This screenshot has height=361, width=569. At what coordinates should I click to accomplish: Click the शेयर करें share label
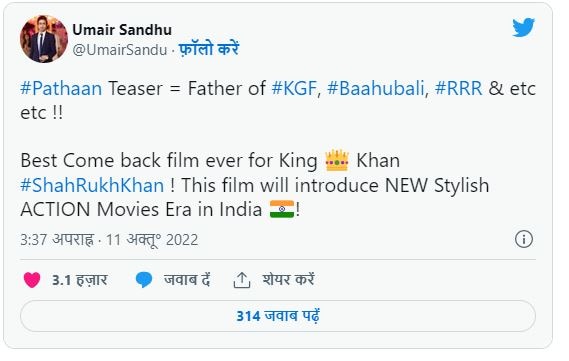288,280
